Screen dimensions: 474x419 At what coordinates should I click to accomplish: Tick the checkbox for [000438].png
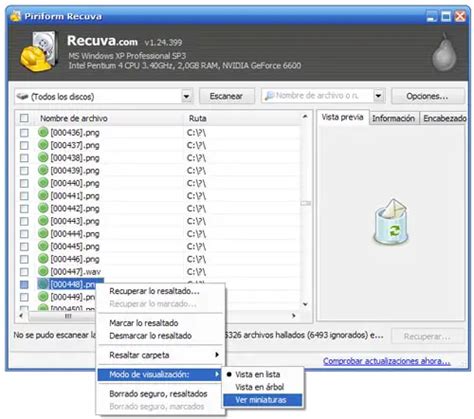pyautogui.click(x=24, y=158)
